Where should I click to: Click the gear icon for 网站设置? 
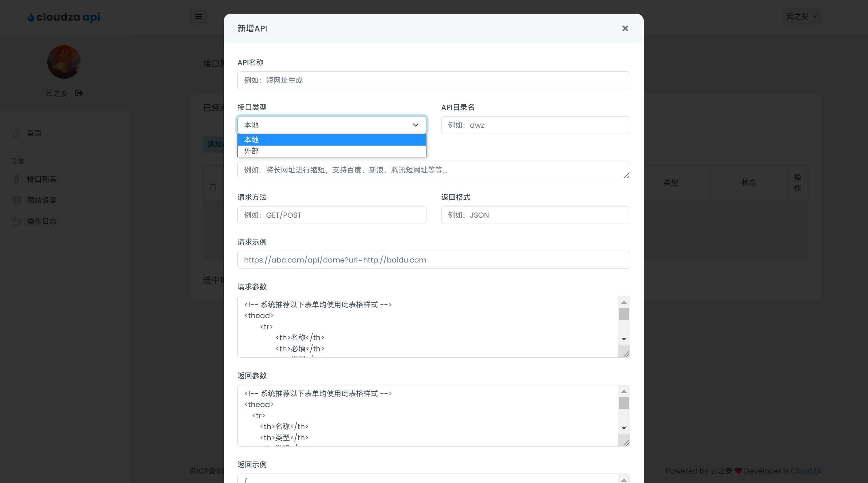16,200
